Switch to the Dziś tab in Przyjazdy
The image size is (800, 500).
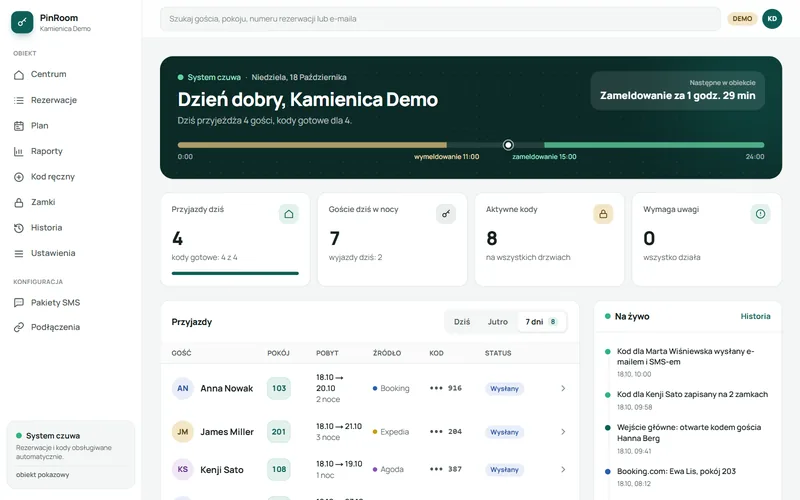tap(462, 322)
